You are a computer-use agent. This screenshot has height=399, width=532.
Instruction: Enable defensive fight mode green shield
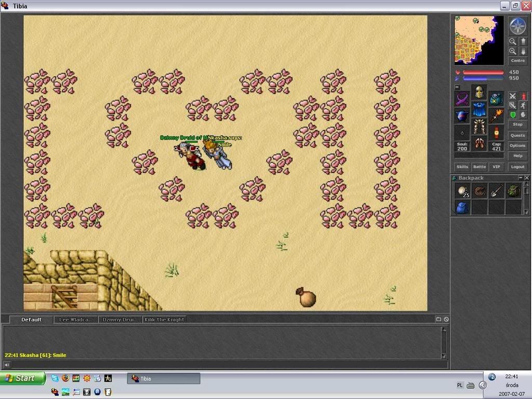point(513,115)
